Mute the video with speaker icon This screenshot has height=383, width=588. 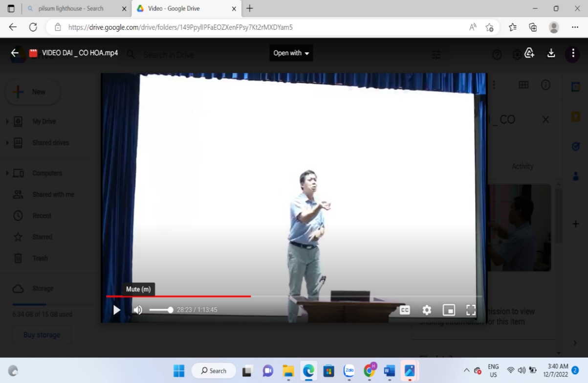coord(138,310)
